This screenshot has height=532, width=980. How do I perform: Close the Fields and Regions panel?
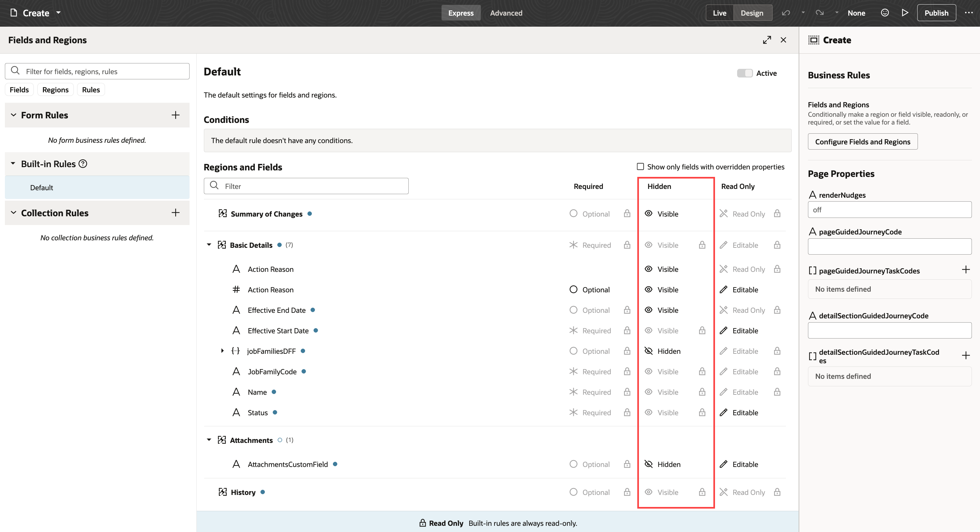coord(783,40)
